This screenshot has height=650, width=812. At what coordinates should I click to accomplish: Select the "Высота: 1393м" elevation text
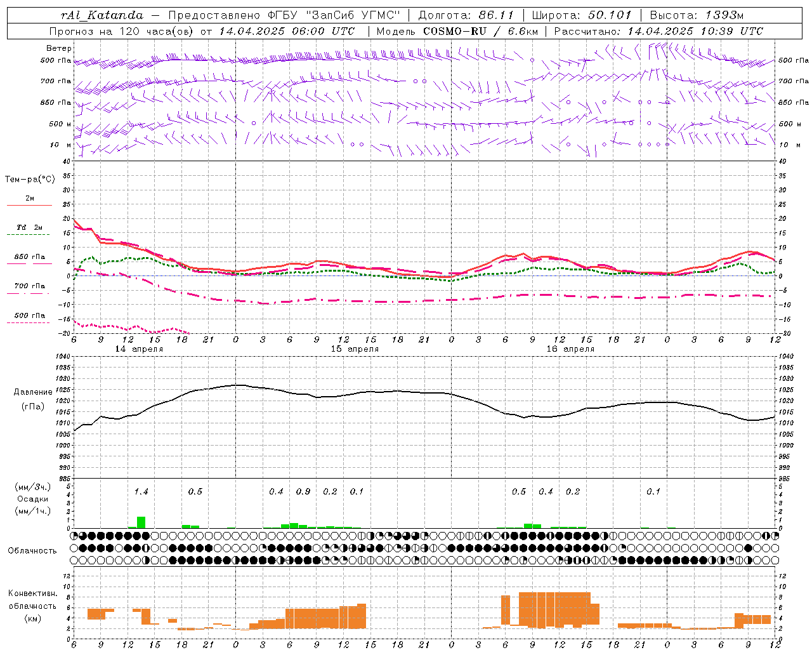coord(697,15)
